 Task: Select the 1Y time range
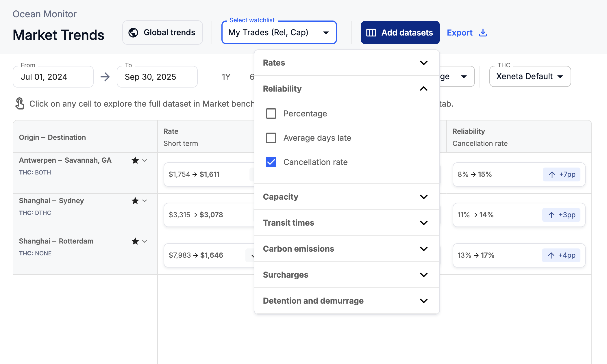pyautogui.click(x=226, y=77)
